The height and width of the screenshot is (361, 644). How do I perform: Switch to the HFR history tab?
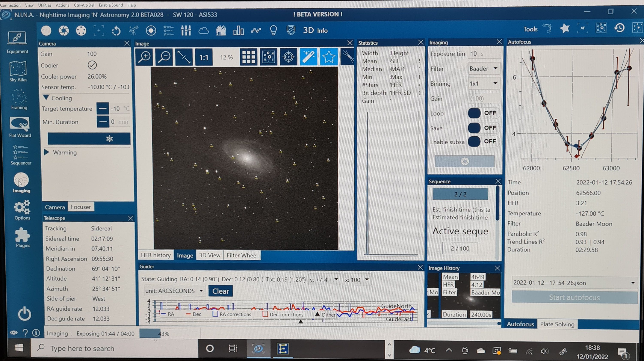tap(156, 255)
